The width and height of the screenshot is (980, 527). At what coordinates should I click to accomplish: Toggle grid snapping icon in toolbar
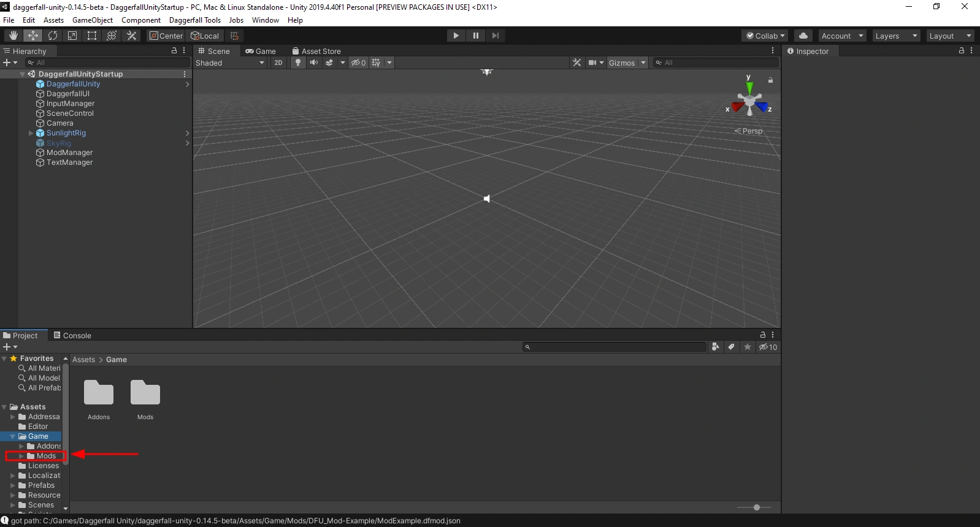coord(234,36)
